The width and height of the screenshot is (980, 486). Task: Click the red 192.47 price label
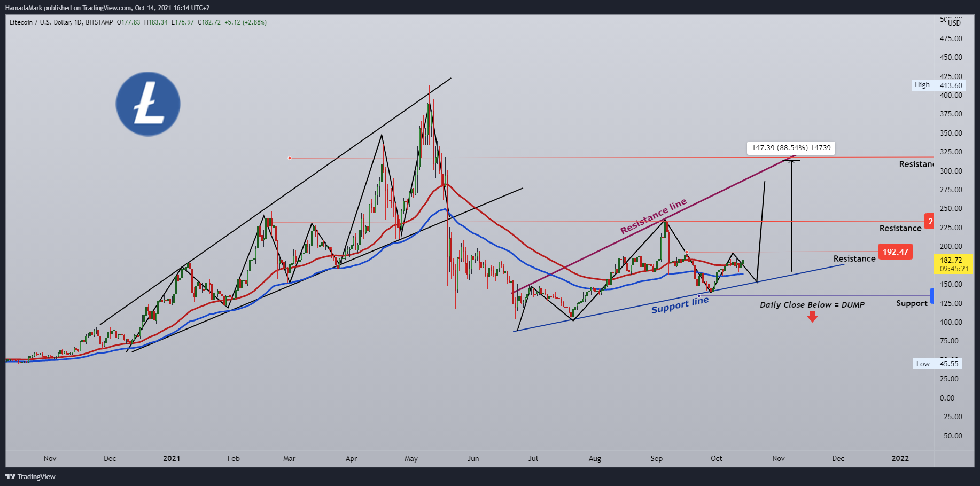pyautogui.click(x=895, y=252)
